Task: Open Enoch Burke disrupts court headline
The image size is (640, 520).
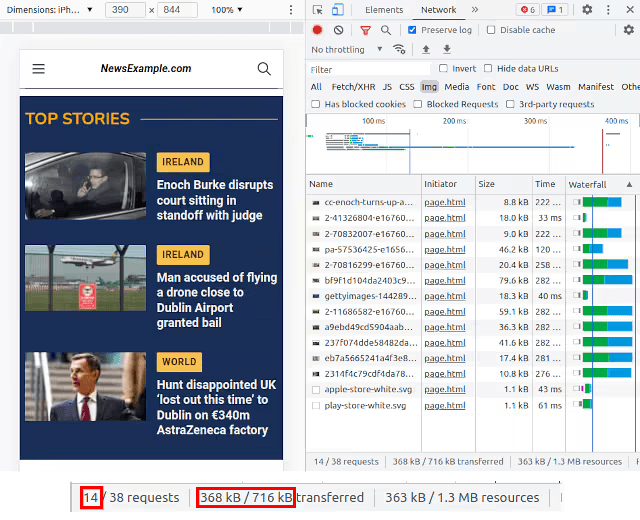Action: pyautogui.click(x=215, y=200)
